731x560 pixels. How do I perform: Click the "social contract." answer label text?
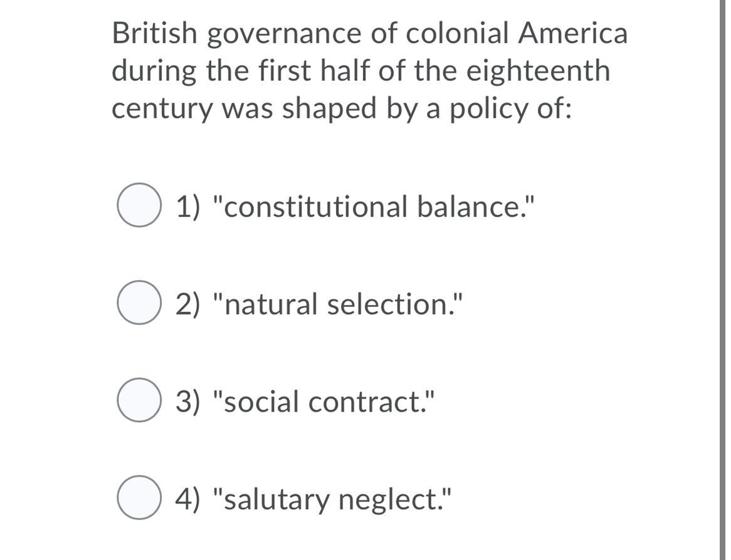point(322,402)
